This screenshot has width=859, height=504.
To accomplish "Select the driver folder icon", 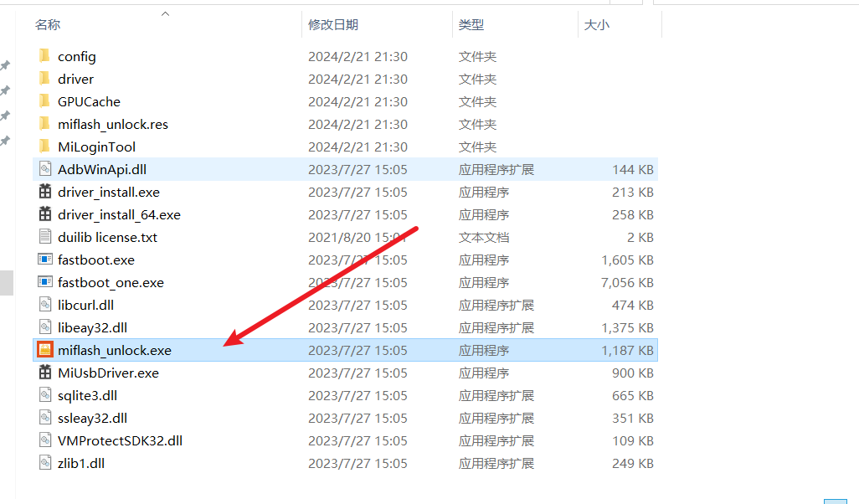I will (45, 79).
